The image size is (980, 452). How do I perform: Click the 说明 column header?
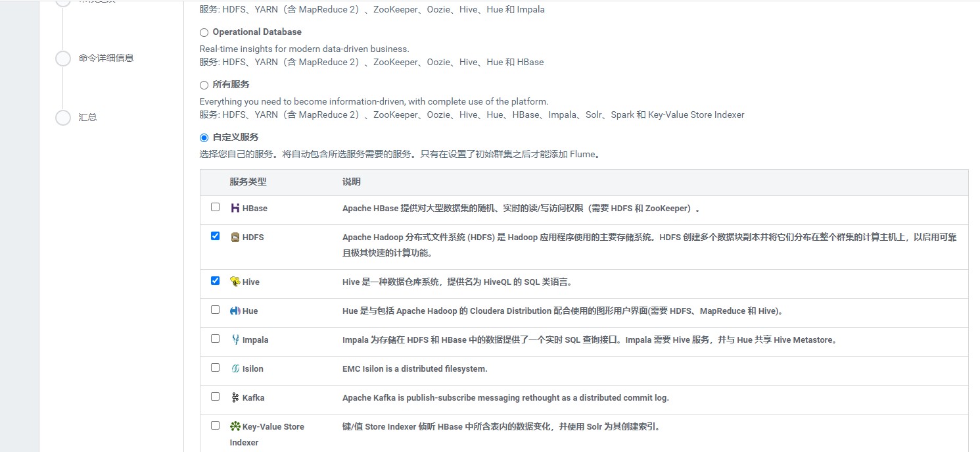352,182
